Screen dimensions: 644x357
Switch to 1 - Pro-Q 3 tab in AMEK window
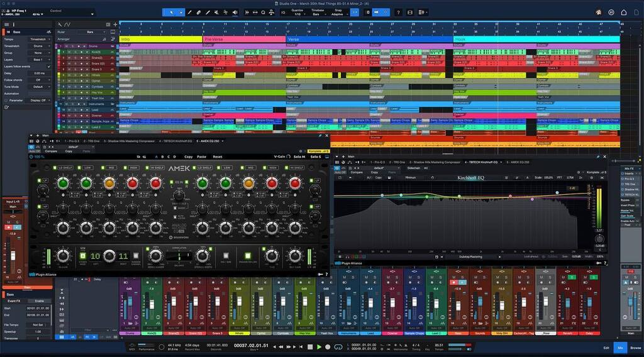[73, 141]
